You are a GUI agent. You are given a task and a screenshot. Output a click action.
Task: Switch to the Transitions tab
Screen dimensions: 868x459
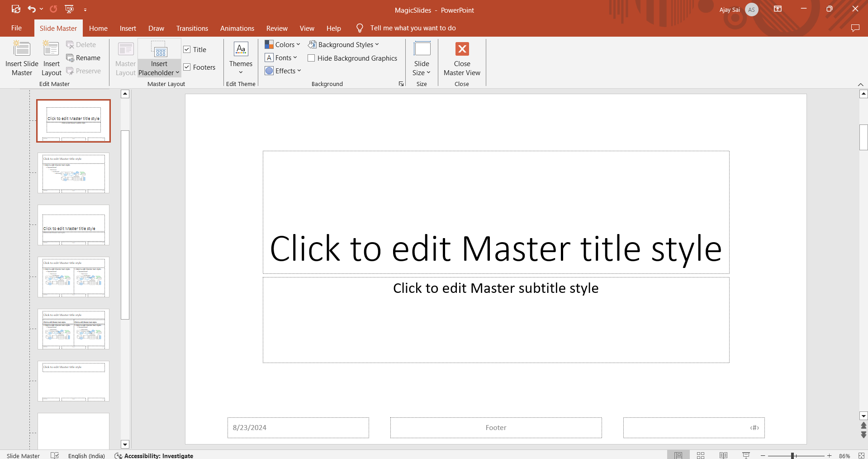pyautogui.click(x=192, y=28)
